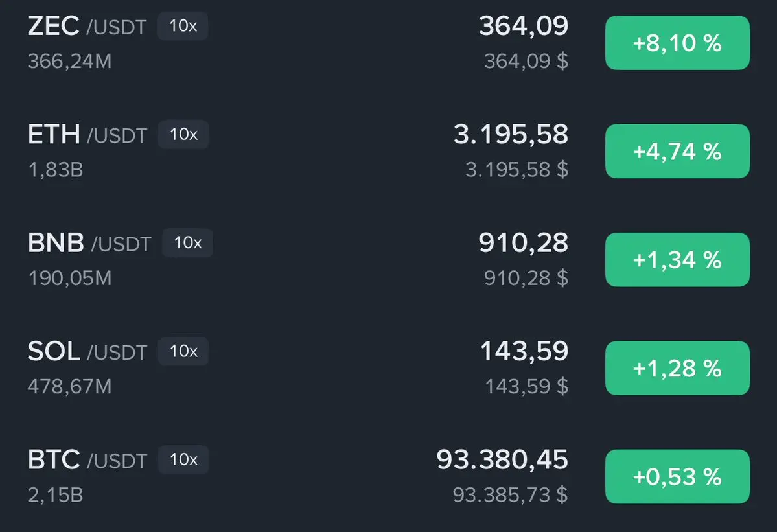Open the BTC/USDT trading pair
The image size is (777, 532).
pyautogui.click(x=389, y=476)
